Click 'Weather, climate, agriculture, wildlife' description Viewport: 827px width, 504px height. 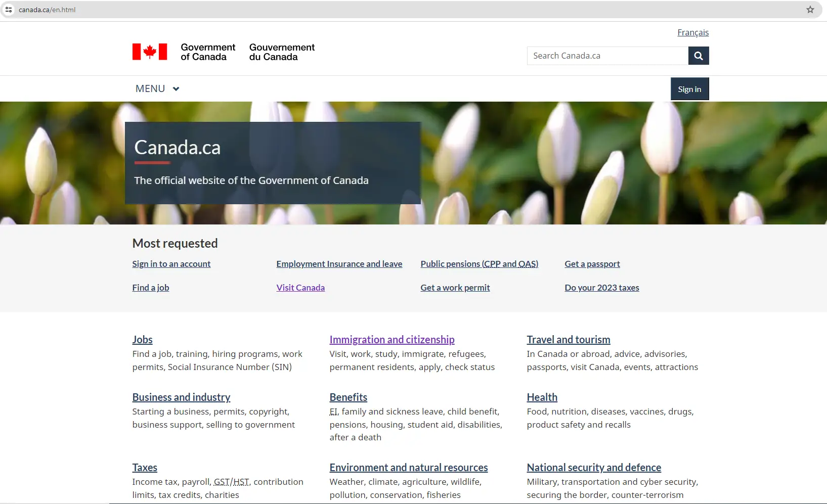click(406, 488)
